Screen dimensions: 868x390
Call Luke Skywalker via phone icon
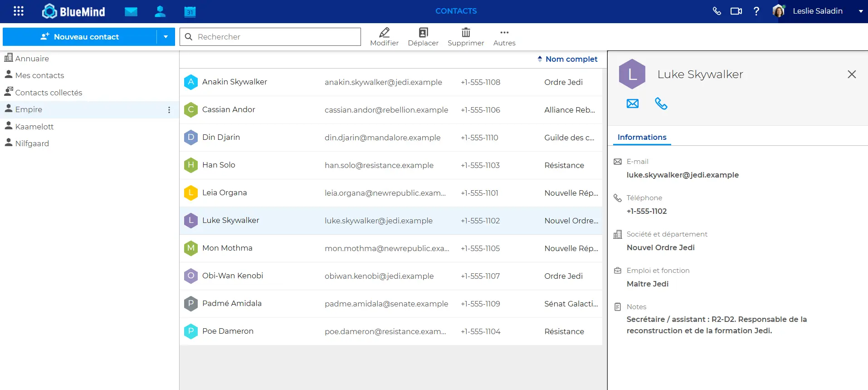coord(661,104)
